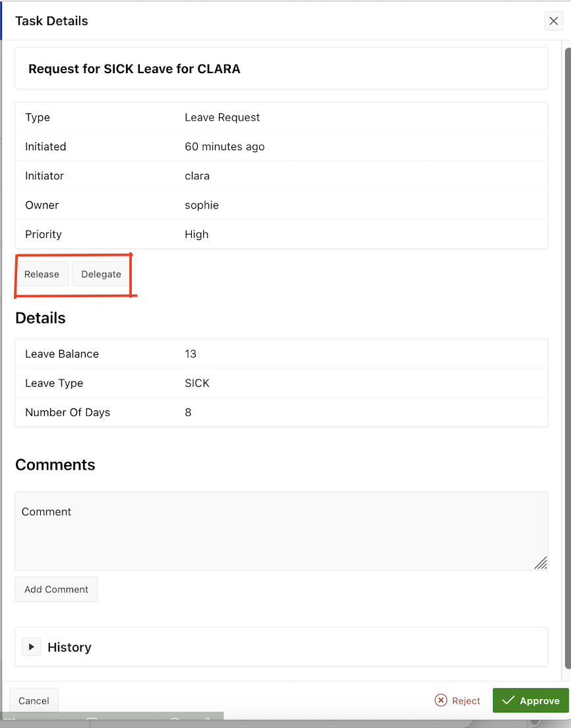The height and width of the screenshot is (728, 571).
Task: Delegate this leave request task
Action: [x=101, y=274]
